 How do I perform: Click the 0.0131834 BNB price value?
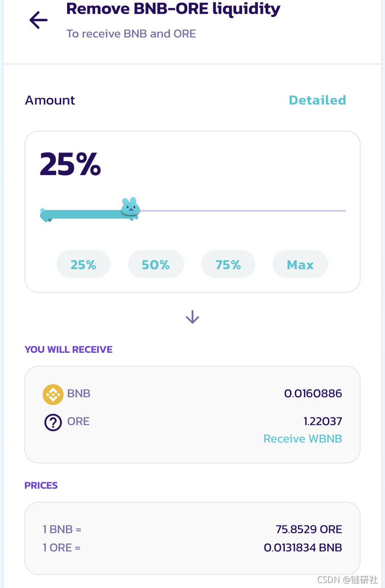click(303, 548)
